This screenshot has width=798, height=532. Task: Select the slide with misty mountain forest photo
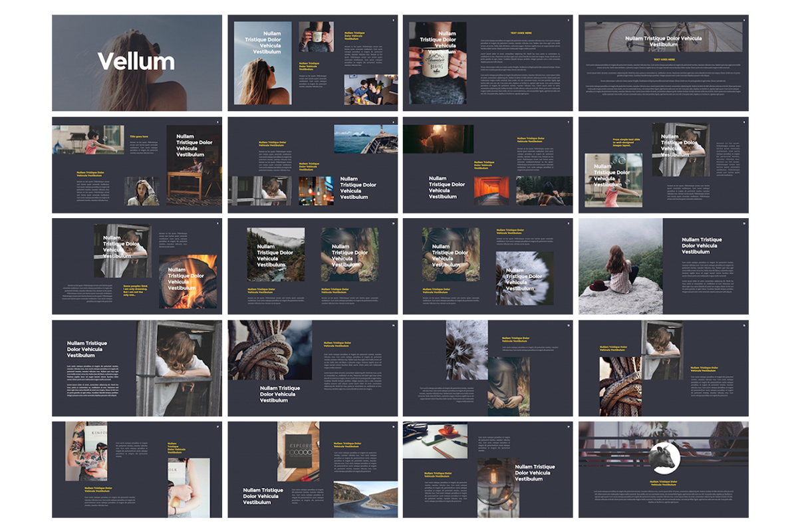[313, 267]
